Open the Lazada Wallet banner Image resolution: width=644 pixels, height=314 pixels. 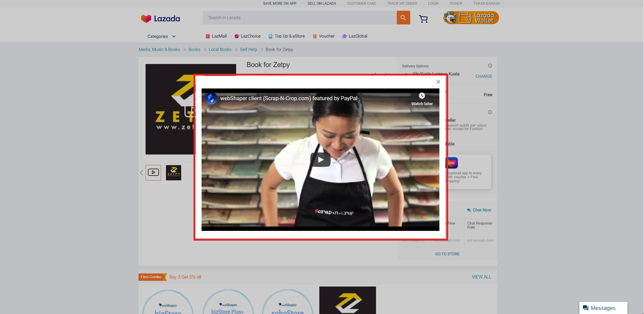[x=471, y=18]
